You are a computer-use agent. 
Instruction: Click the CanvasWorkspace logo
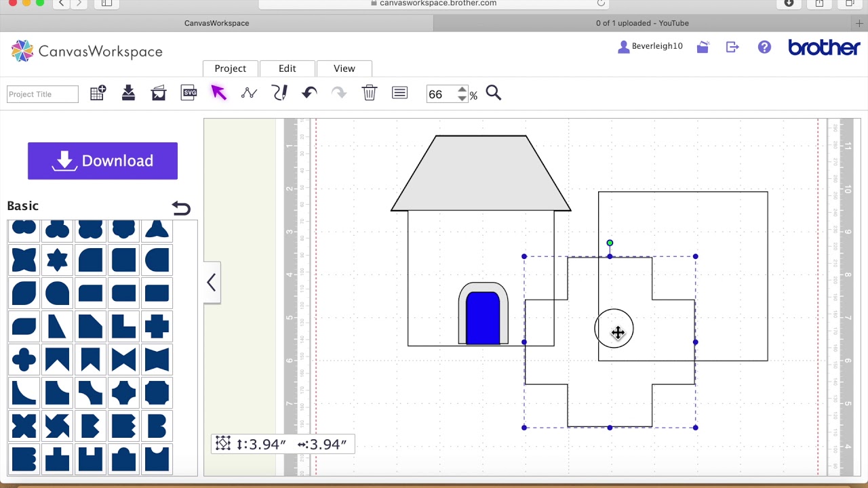coord(87,51)
